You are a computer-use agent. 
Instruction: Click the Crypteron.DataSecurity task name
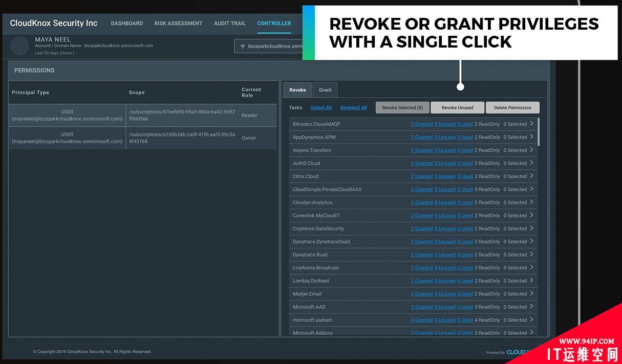318,229
